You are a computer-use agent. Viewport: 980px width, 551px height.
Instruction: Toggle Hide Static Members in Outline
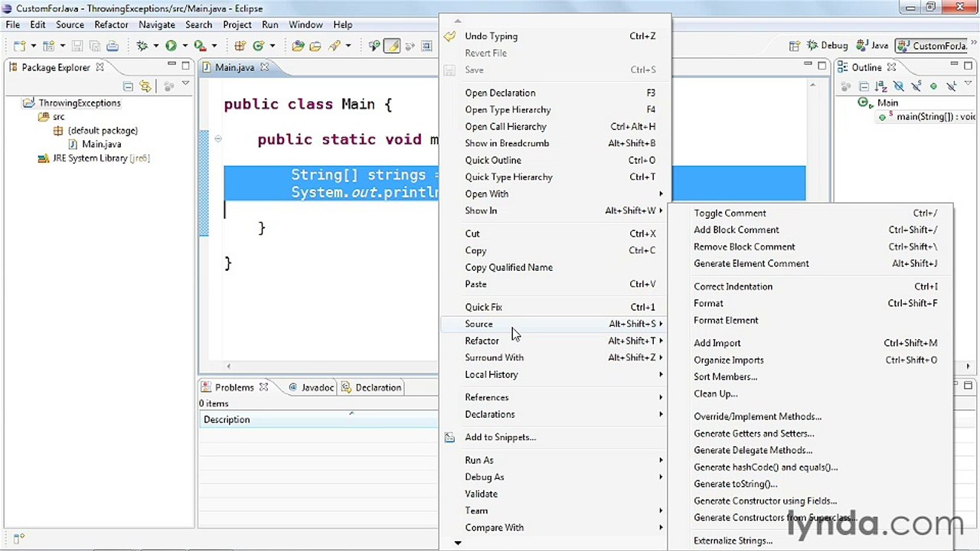click(916, 86)
